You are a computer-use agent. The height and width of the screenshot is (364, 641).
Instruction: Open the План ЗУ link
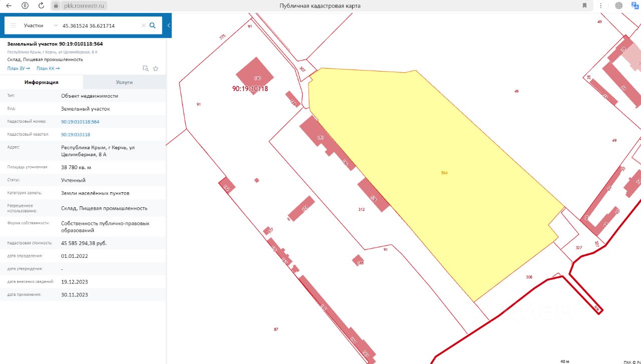coord(19,69)
